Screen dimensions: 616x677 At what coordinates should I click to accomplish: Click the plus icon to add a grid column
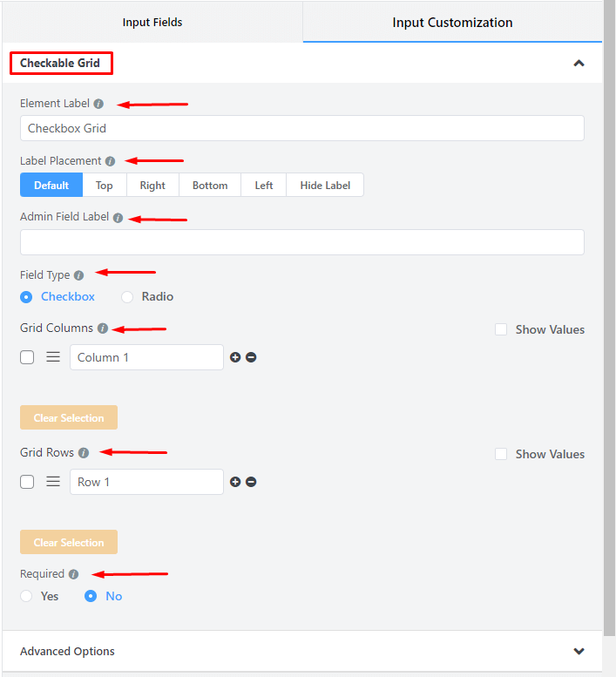click(x=235, y=357)
